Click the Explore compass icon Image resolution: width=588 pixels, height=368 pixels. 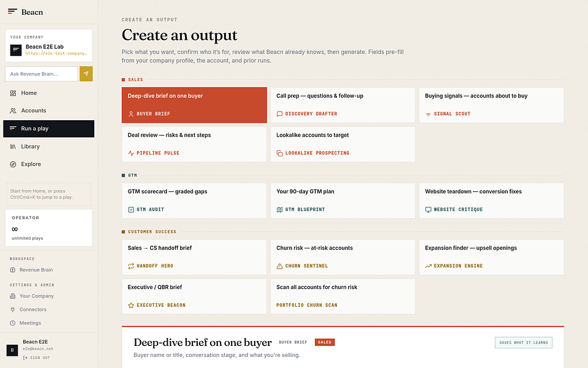(13, 164)
